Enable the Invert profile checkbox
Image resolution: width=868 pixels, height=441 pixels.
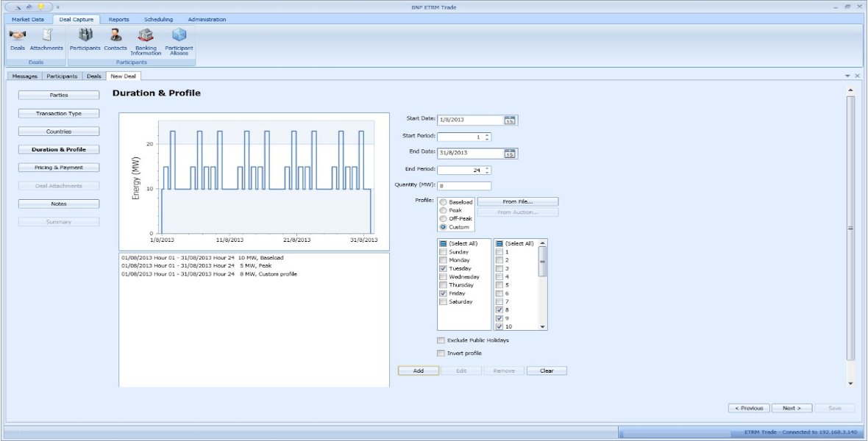pos(441,354)
